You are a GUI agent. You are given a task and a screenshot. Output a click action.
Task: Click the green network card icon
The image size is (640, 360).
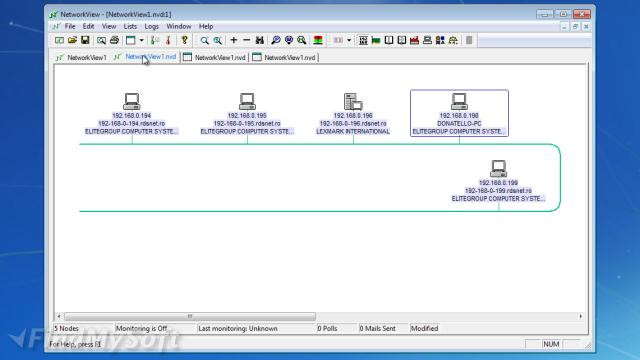[376, 40]
